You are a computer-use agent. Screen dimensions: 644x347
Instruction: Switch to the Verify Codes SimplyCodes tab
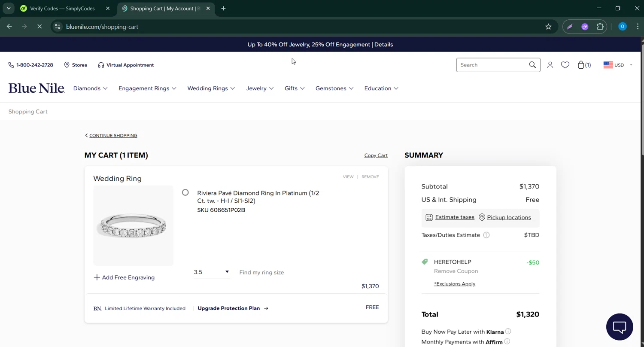(x=62, y=9)
